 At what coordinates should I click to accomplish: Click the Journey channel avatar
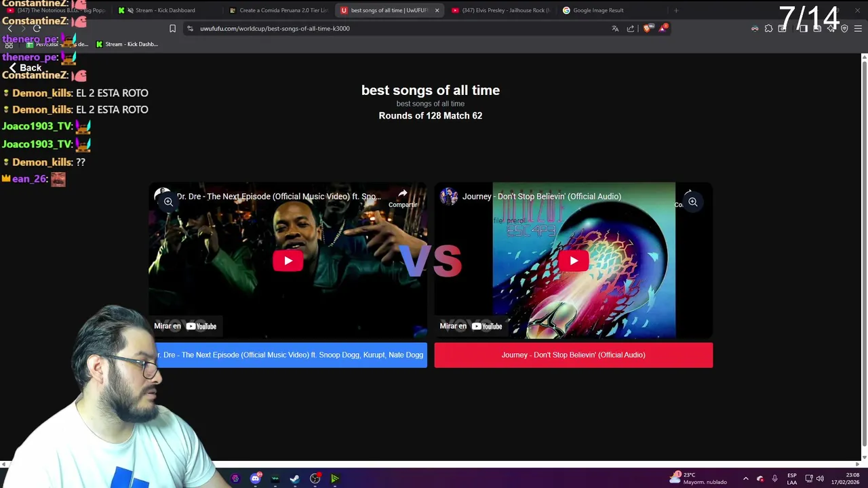449,197
